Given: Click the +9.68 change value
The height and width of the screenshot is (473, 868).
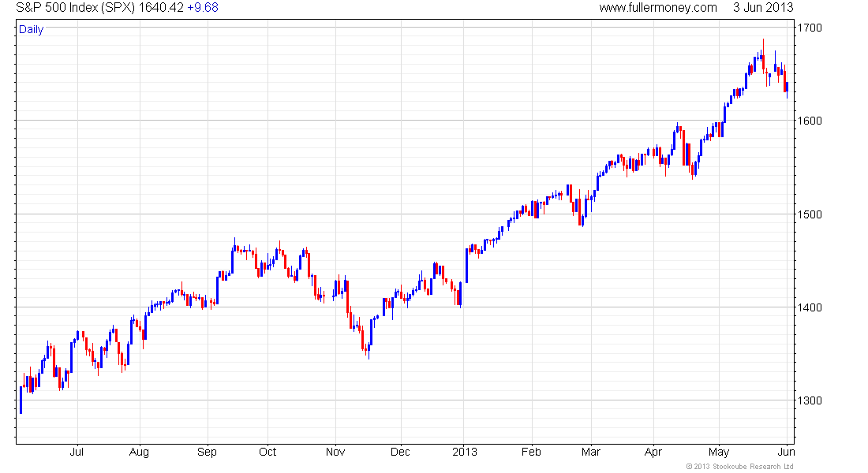Looking at the screenshot, I should [x=203, y=8].
